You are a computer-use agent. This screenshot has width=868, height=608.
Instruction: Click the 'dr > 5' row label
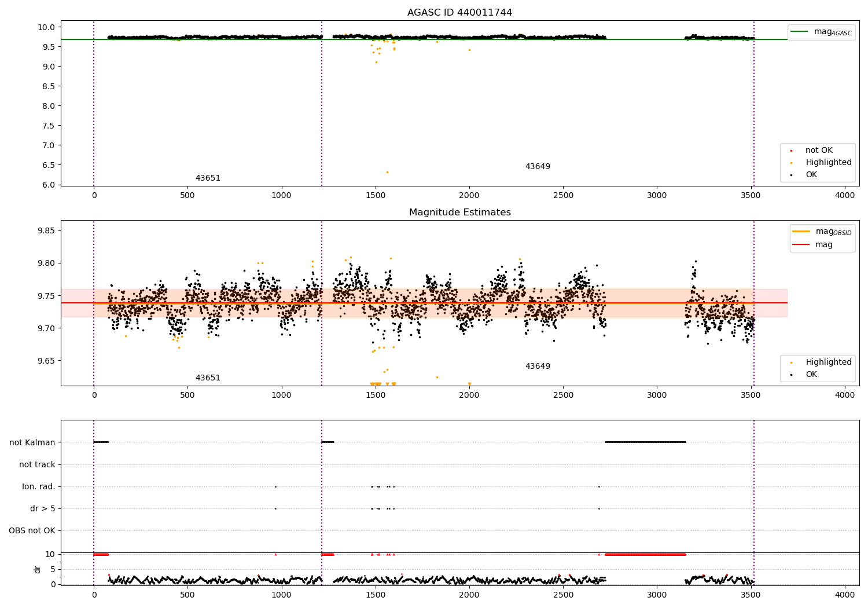point(43,508)
